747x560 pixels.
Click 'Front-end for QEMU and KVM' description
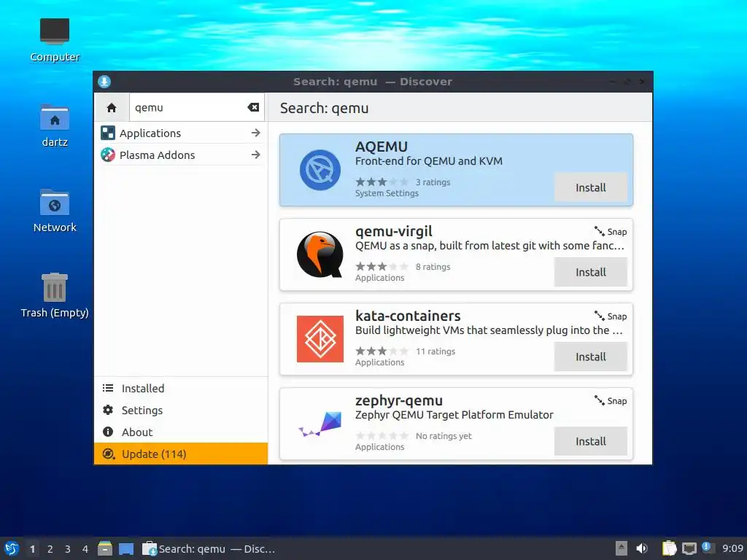[x=429, y=161]
